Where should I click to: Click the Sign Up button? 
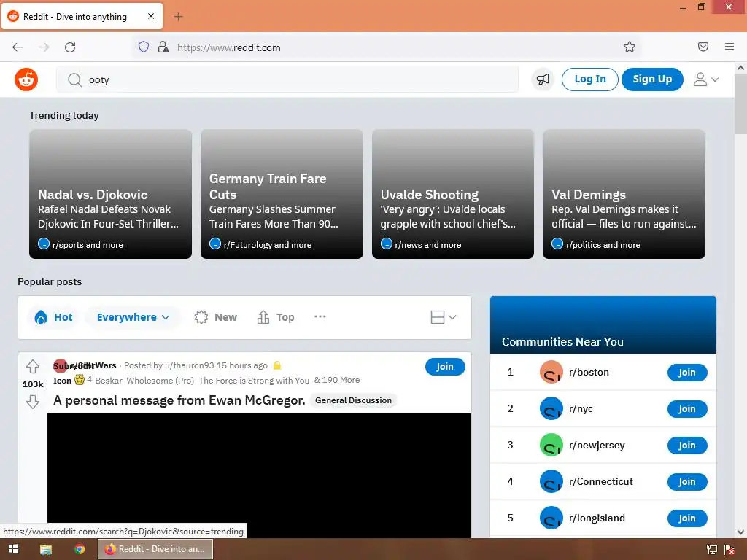[652, 79]
